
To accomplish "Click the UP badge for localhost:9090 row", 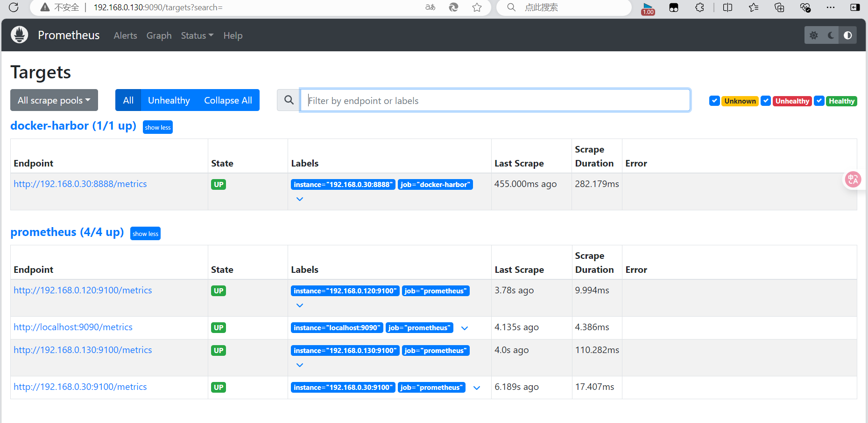I will point(219,328).
